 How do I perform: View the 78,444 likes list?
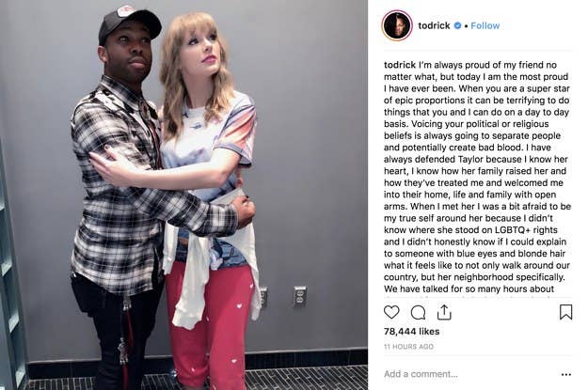(411, 332)
